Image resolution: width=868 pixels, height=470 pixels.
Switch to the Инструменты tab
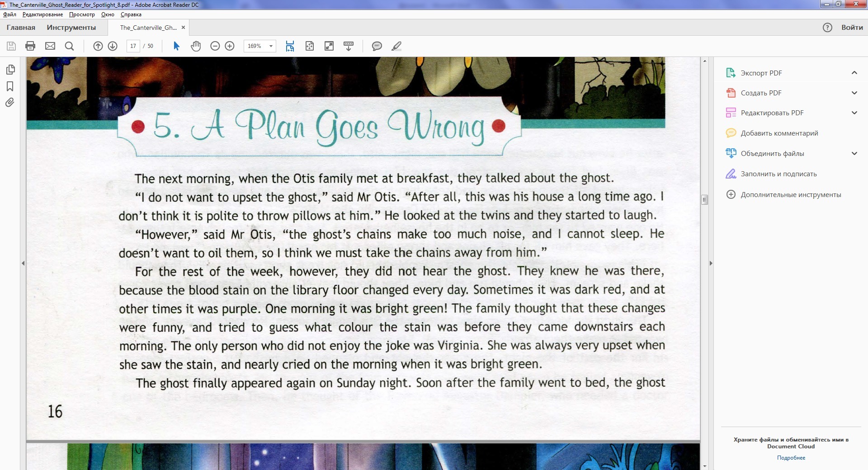click(71, 28)
